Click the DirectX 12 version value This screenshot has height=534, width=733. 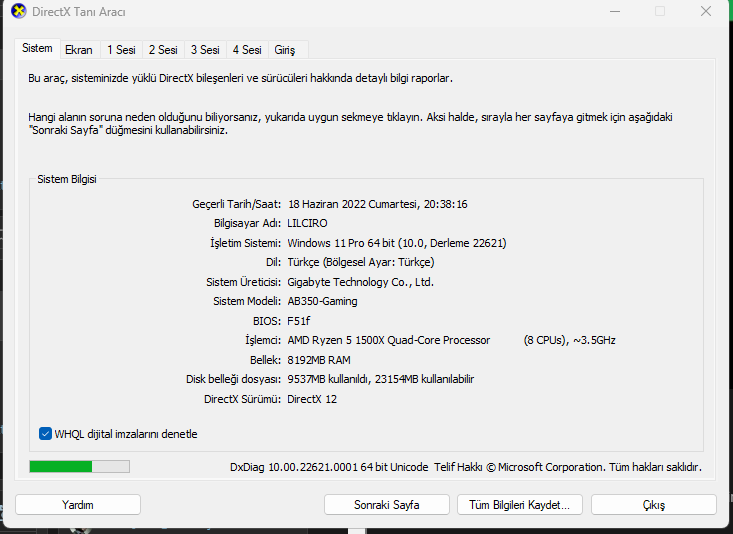(x=312, y=399)
